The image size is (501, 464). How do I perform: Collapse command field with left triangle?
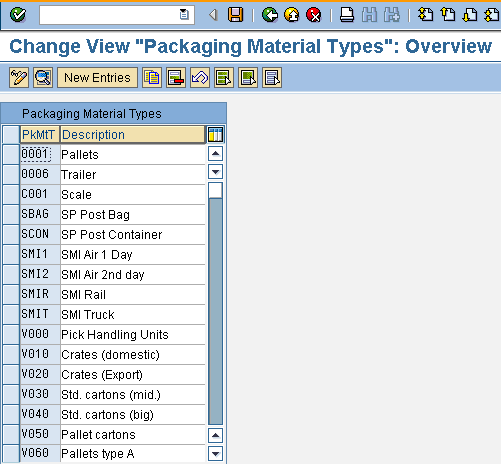tap(213, 15)
